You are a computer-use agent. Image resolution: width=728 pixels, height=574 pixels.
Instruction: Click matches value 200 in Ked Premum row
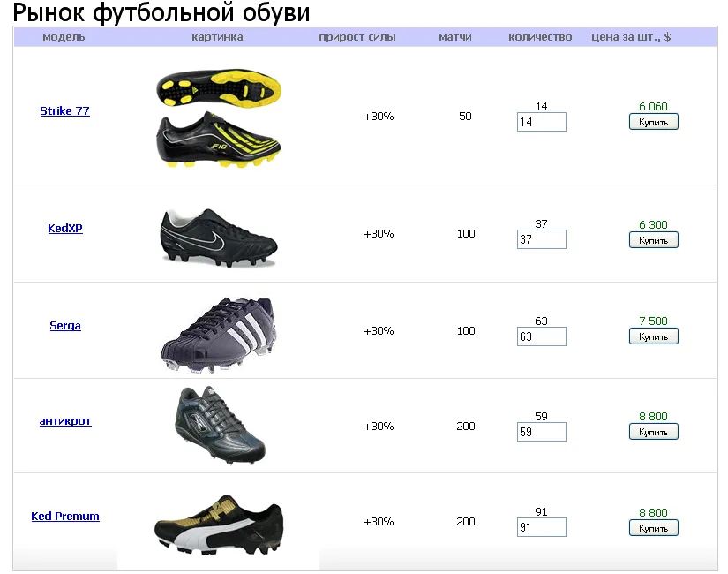pos(466,522)
